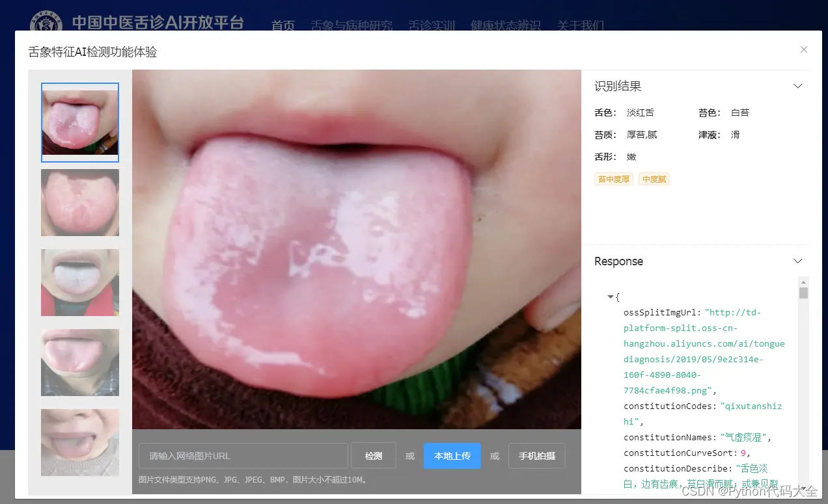Click the 厚苔,腻 coating value
The width and height of the screenshot is (828, 504).
[642, 135]
